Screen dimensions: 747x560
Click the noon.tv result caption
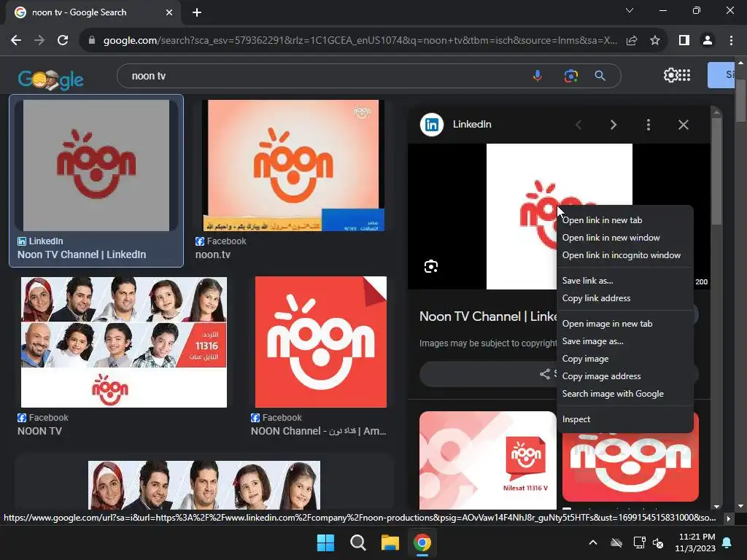click(x=212, y=254)
